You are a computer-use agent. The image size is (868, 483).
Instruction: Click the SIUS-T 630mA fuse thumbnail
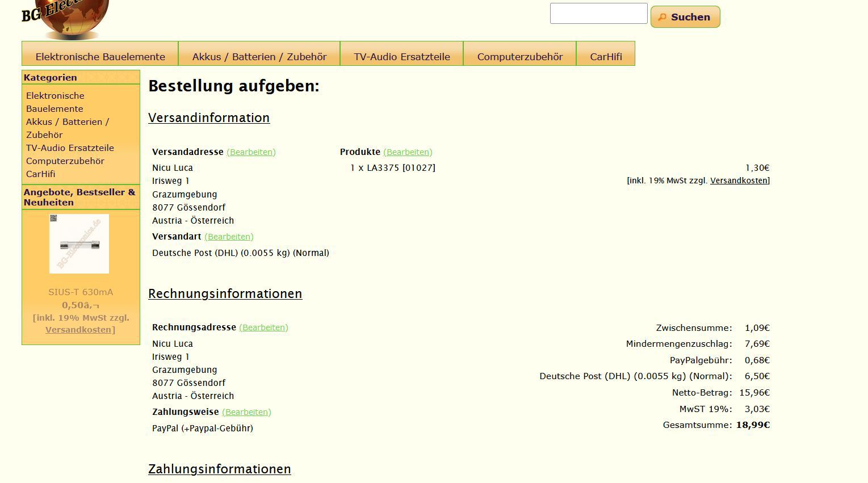pyautogui.click(x=79, y=245)
